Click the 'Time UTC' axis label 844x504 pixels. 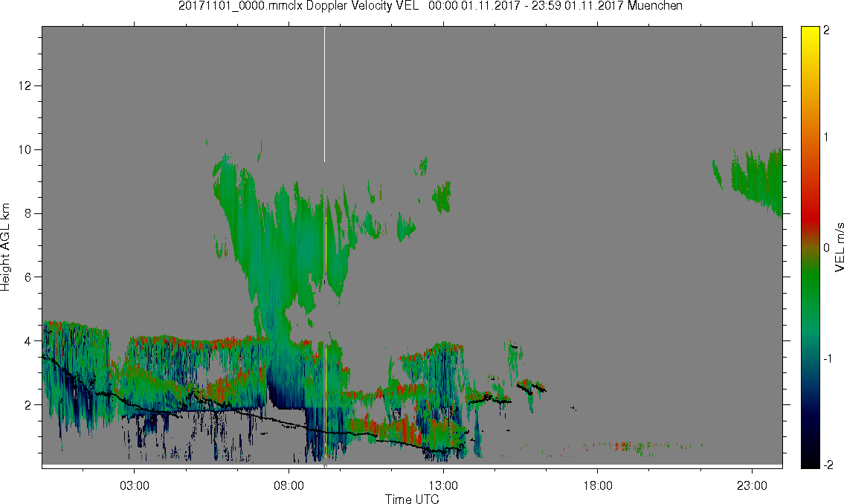(412, 499)
